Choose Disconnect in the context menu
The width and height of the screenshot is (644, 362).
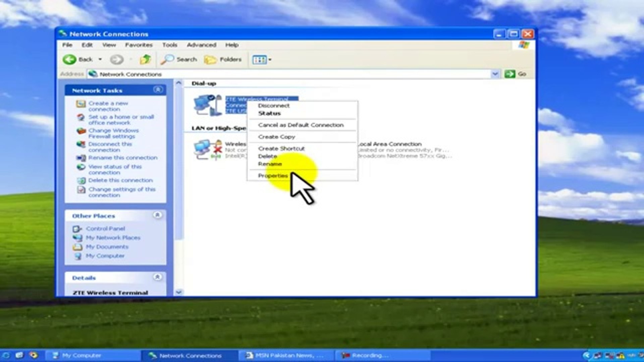click(x=274, y=106)
